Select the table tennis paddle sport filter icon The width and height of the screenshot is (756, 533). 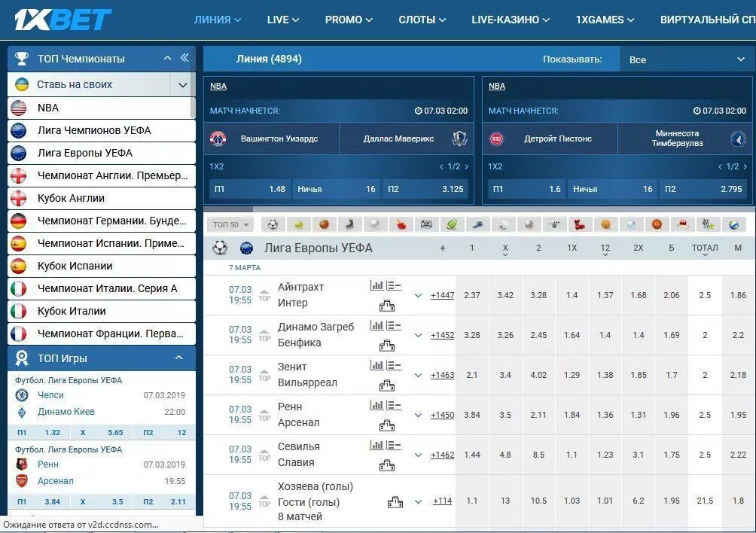point(401,224)
